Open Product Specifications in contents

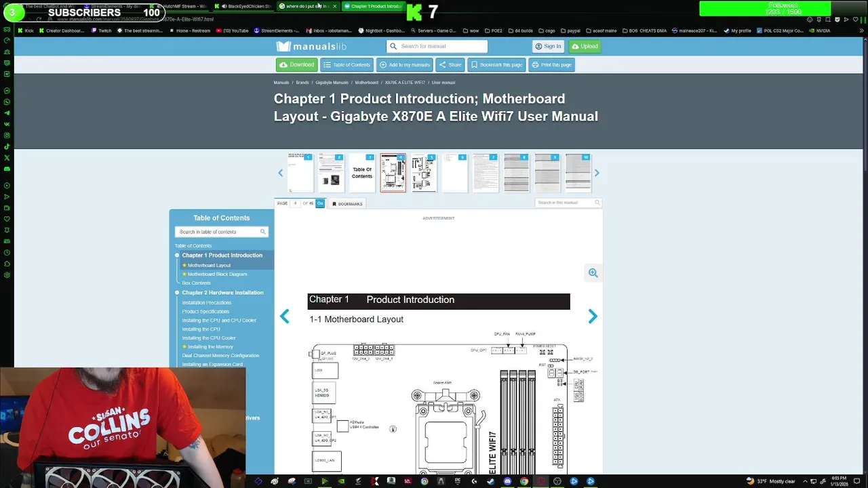(x=205, y=312)
